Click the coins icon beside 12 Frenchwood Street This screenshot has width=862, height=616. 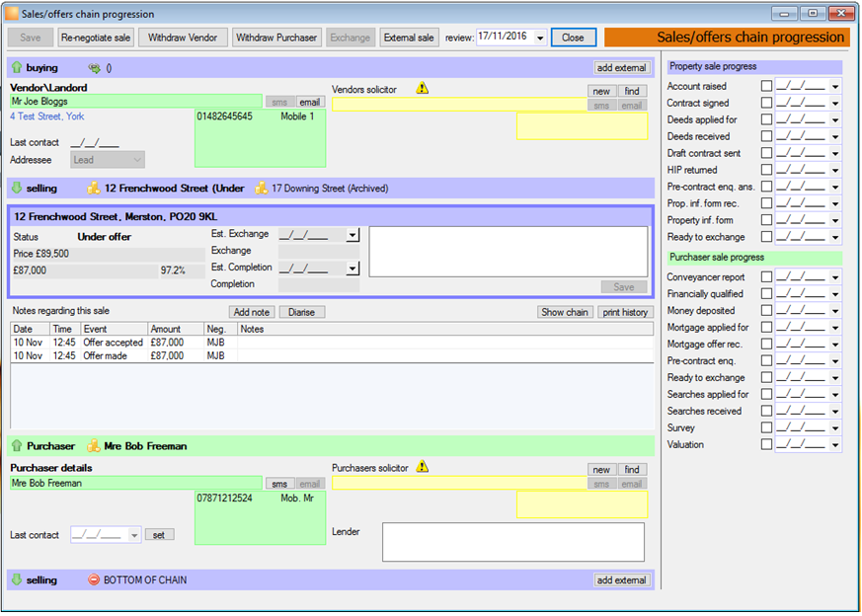[94, 188]
